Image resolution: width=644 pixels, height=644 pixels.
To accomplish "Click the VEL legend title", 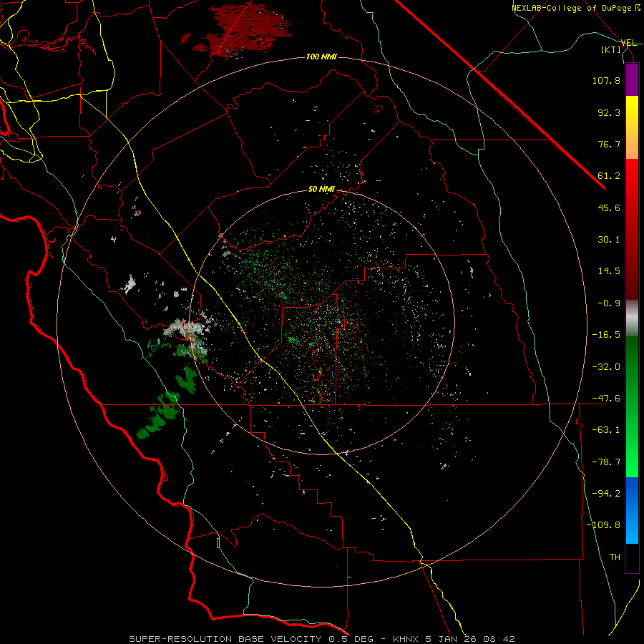I will click(629, 43).
